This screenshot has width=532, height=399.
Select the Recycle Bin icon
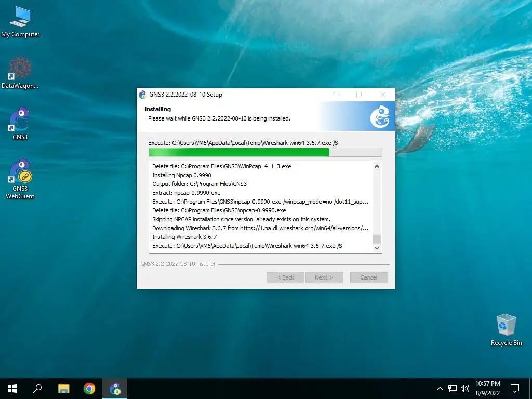tap(506, 330)
